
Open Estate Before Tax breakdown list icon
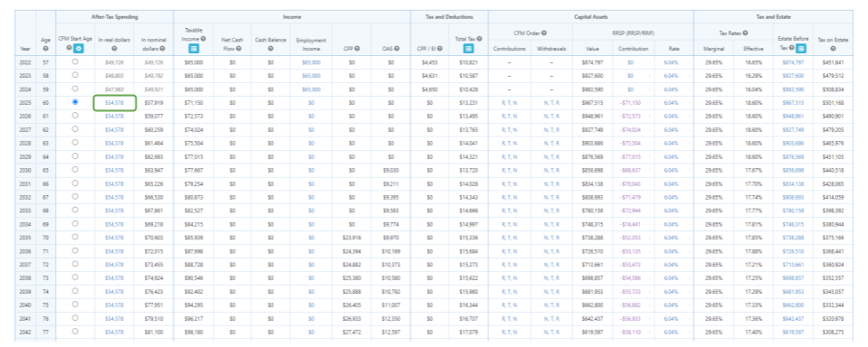pos(801,49)
